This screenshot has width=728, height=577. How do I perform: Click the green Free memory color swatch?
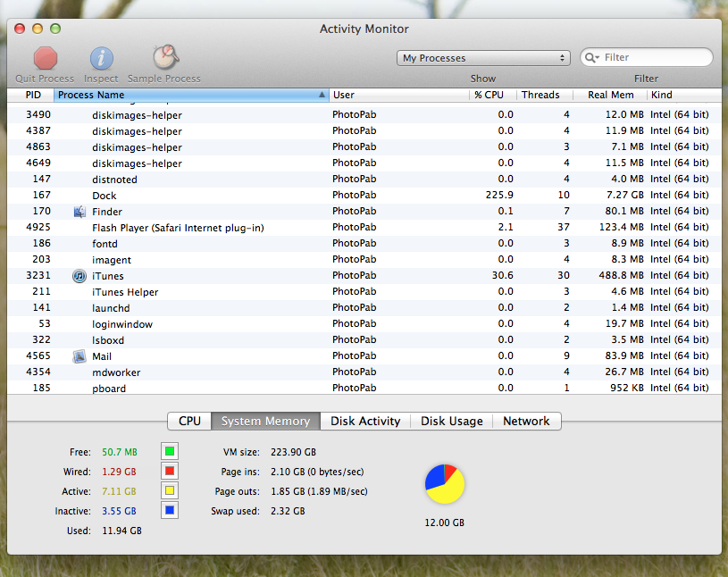170,451
